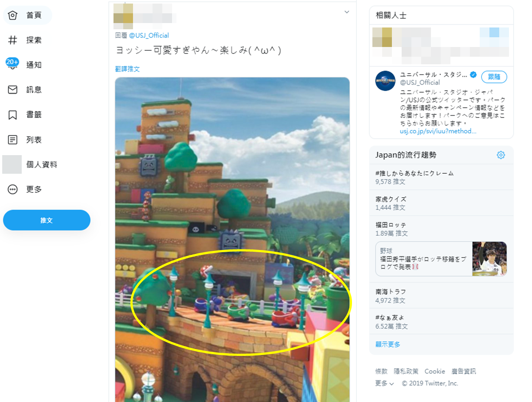Open trend #なぁ友よ
The width and height of the screenshot is (532, 402).
point(442,321)
